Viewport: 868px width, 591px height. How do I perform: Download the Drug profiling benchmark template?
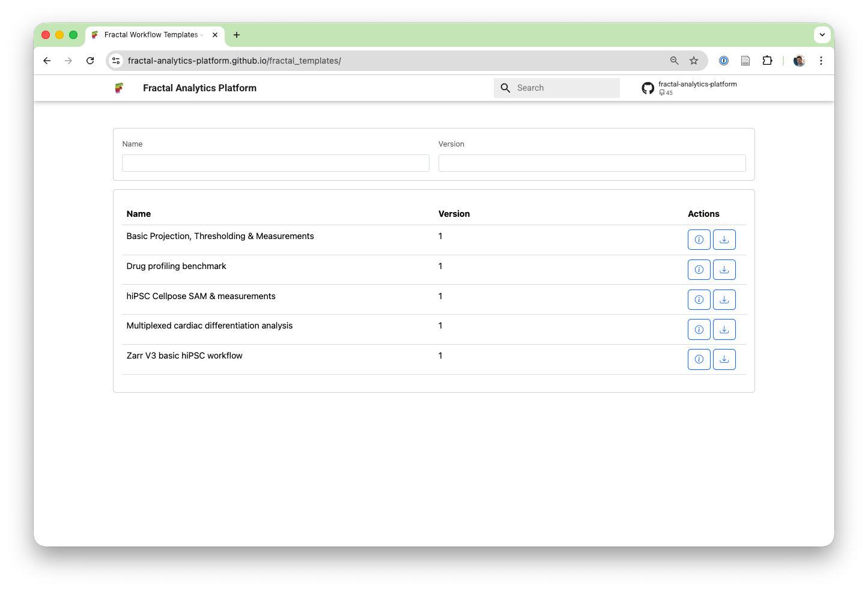click(x=724, y=269)
